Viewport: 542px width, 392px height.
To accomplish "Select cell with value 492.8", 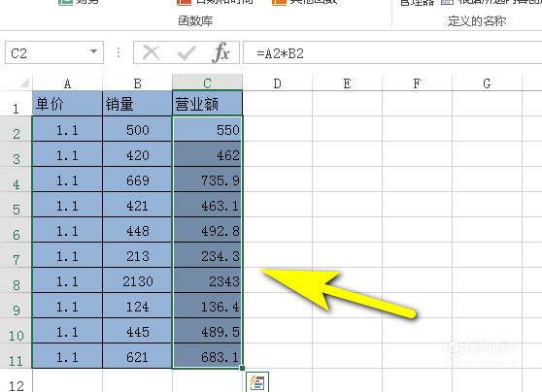I will tap(208, 230).
